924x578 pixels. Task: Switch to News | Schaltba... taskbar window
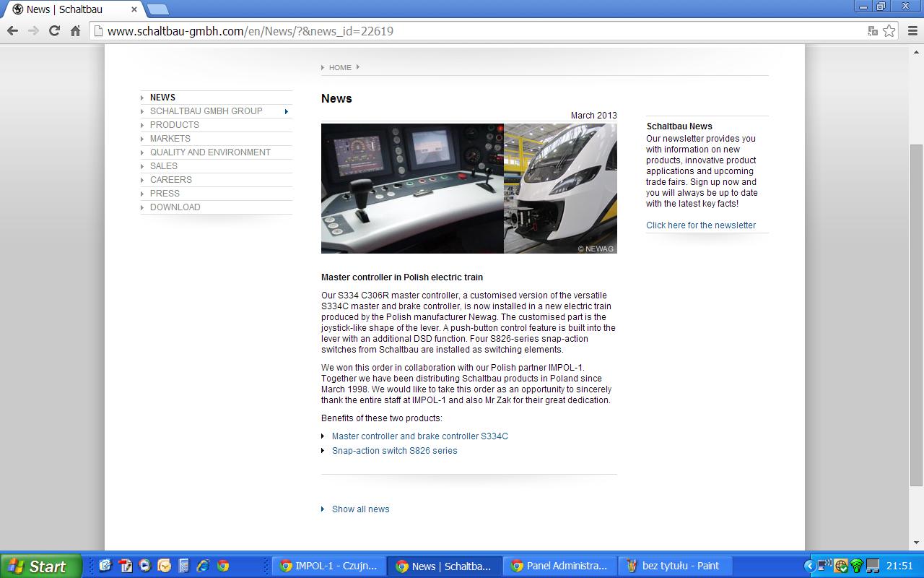pyautogui.click(x=445, y=566)
